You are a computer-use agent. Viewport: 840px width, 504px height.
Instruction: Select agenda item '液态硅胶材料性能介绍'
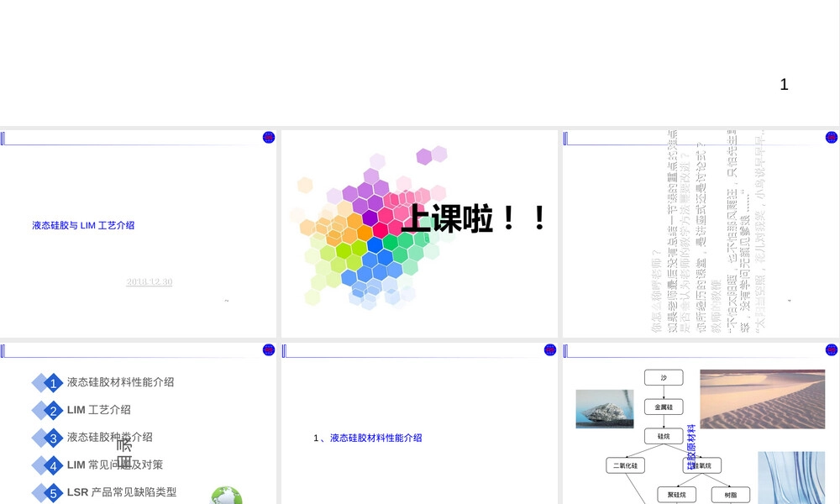pos(120,382)
